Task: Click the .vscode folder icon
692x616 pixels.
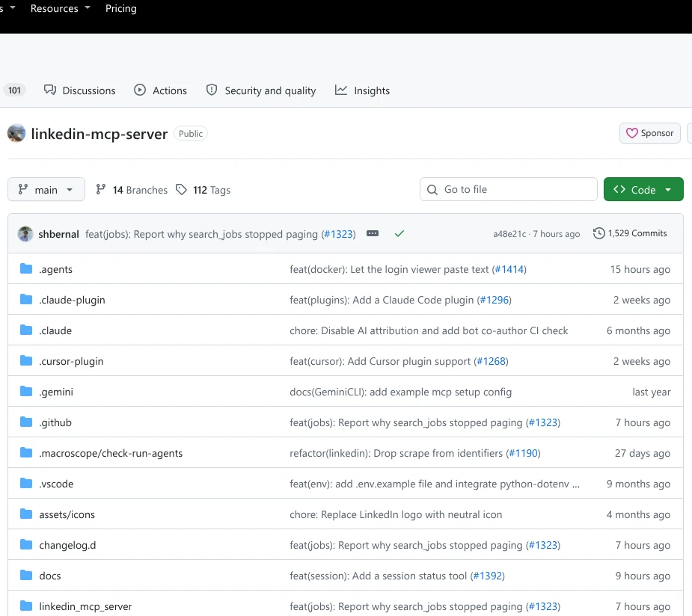Action: tap(26, 483)
